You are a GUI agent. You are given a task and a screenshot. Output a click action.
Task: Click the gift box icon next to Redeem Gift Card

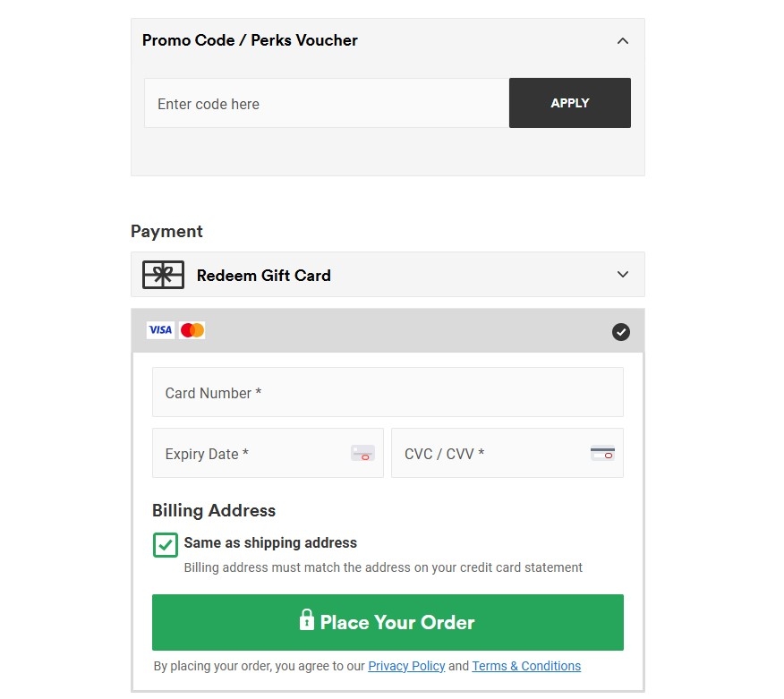[x=162, y=274]
